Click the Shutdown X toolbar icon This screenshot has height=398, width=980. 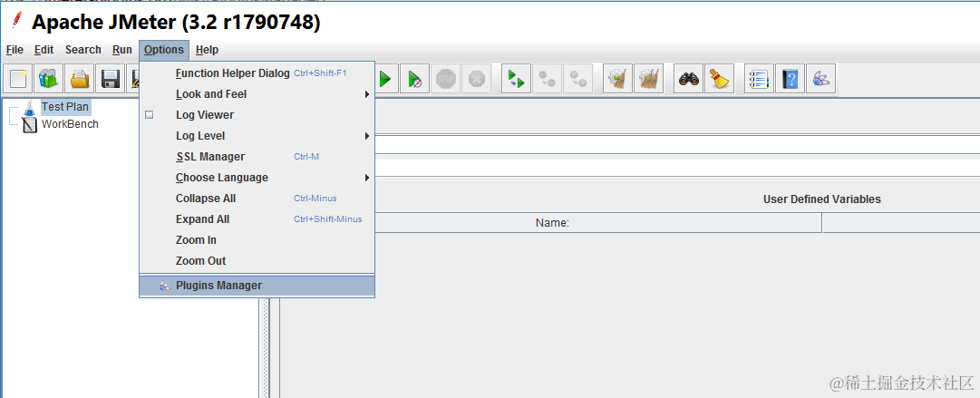476,79
